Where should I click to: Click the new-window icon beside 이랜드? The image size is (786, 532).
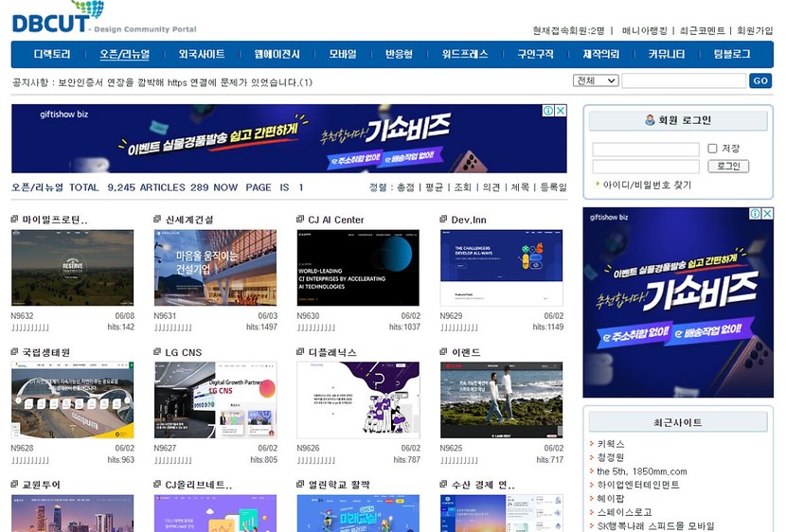coord(443,352)
